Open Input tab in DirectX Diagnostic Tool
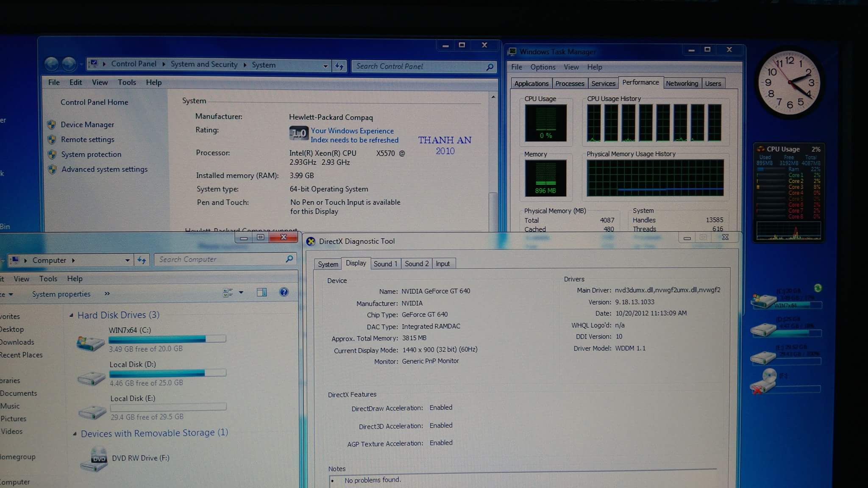The image size is (868, 488). pos(442,263)
